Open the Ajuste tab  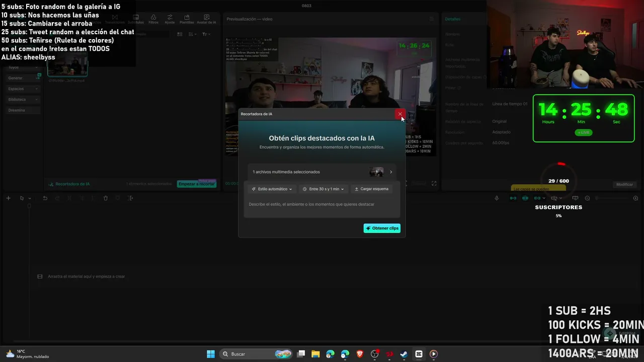170,19
